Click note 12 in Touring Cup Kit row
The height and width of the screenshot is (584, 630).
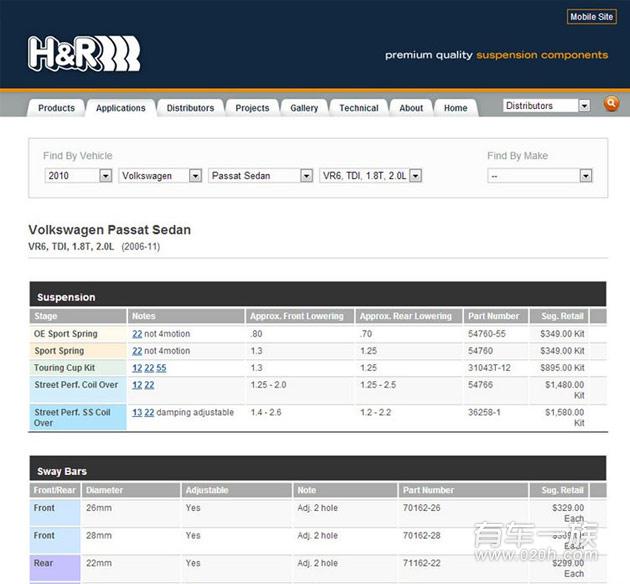click(x=137, y=368)
